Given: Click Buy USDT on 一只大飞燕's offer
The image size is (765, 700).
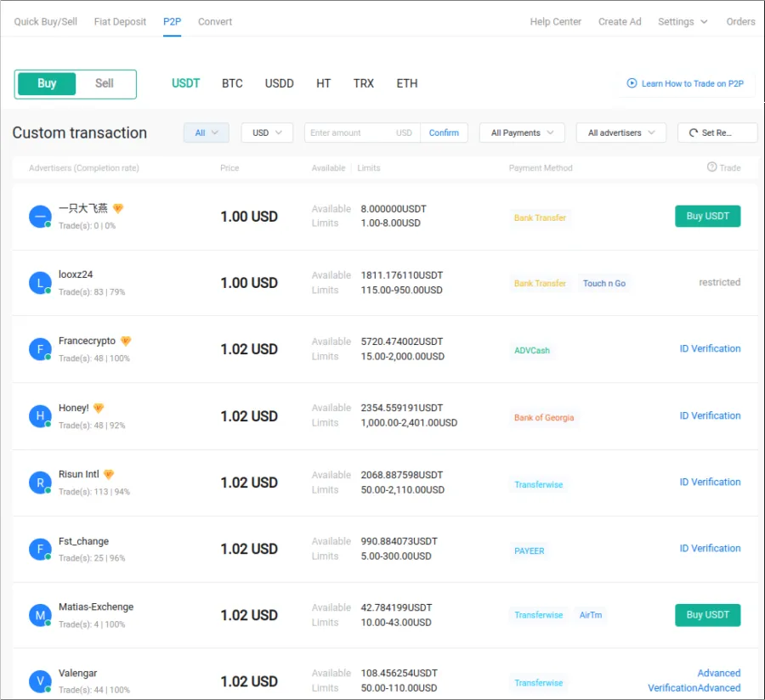Looking at the screenshot, I should tap(707, 216).
